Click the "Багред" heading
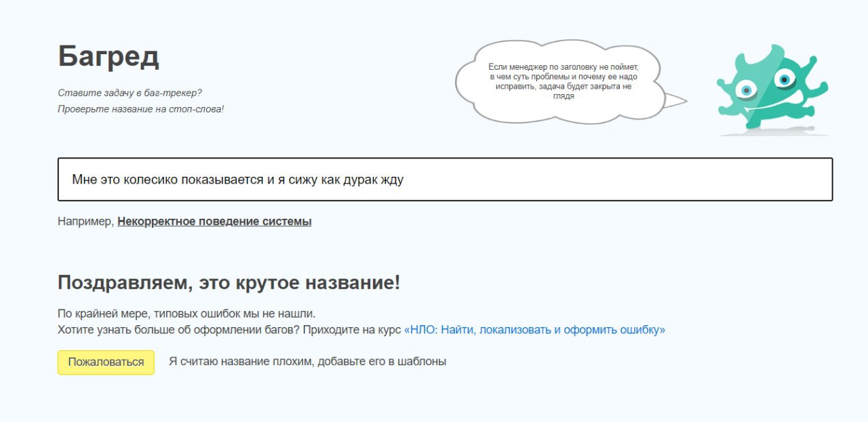 point(108,56)
